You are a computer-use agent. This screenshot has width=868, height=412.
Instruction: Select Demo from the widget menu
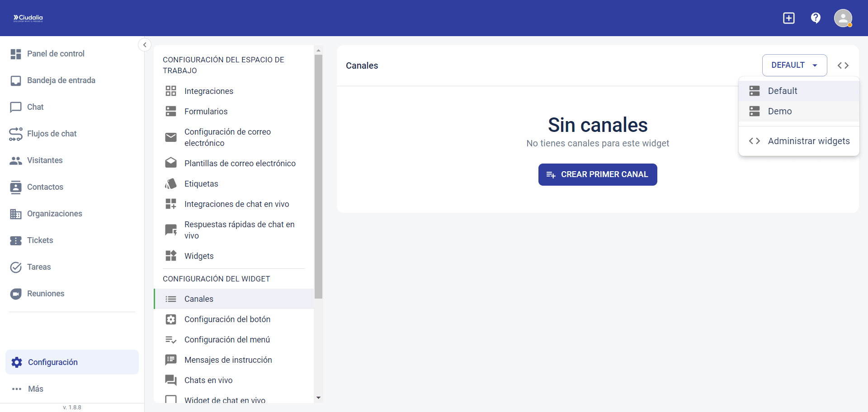[779, 111]
